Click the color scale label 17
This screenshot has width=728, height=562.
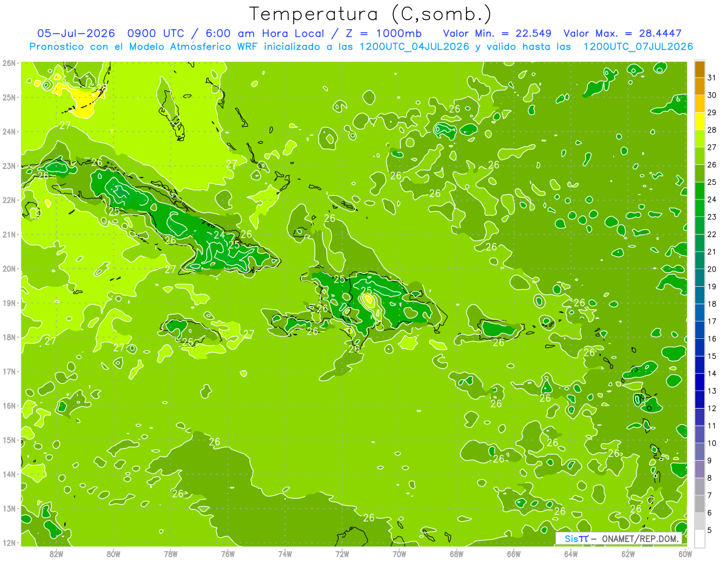point(712,321)
